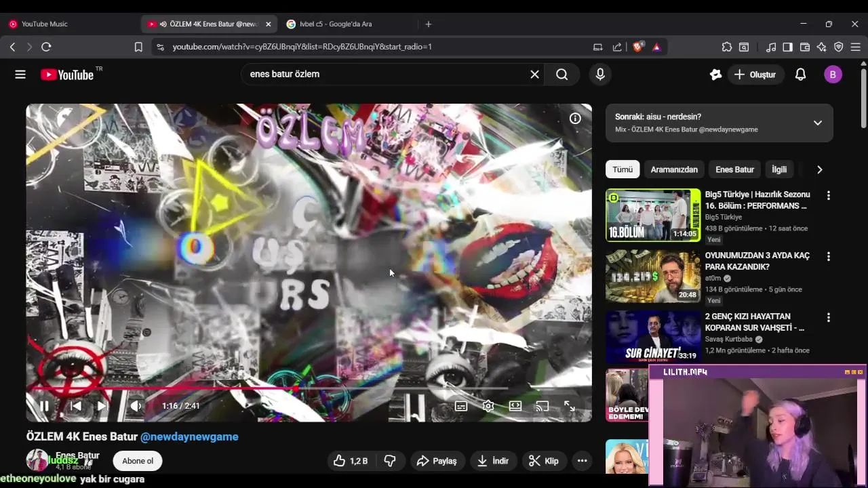The width and height of the screenshot is (868, 488).
Task: Open Brave Shields lion icon
Action: point(637,47)
